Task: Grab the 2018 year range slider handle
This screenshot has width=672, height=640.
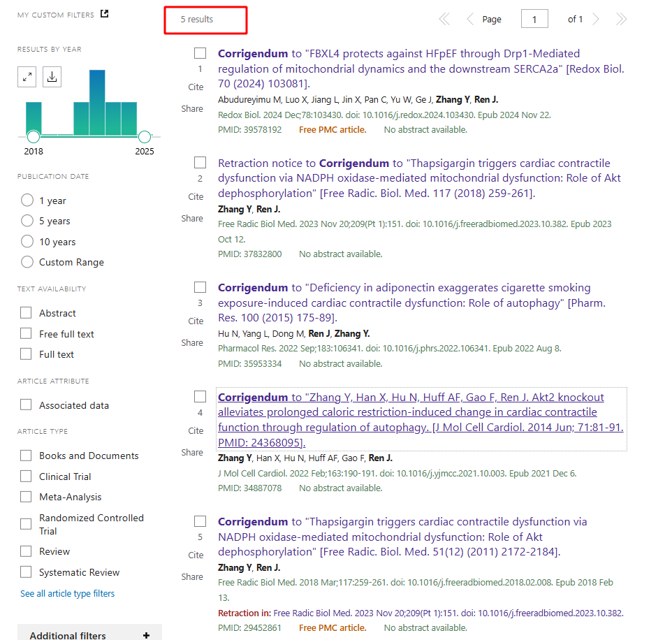Action: [34, 137]
